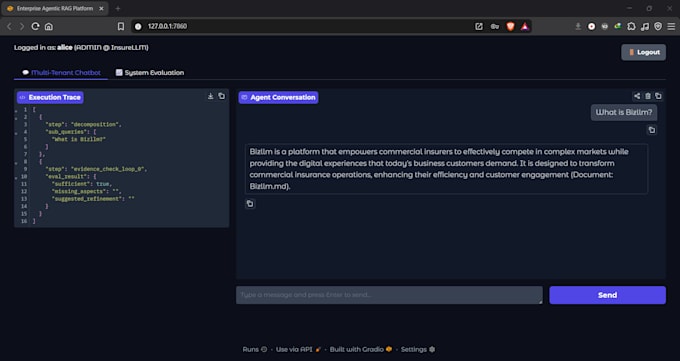This screenshot has width=680, height=361.
Task: Click the Logout button
Action: tap(644, 52)
